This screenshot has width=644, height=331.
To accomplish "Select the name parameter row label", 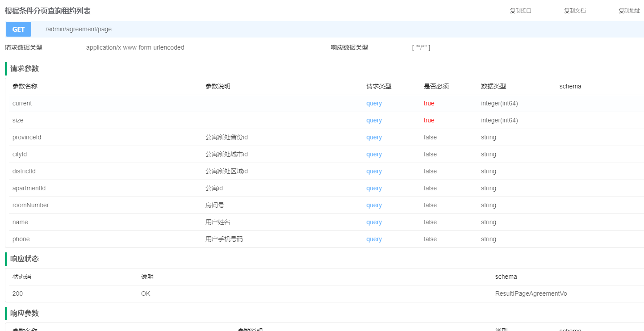I will point(20,222).
